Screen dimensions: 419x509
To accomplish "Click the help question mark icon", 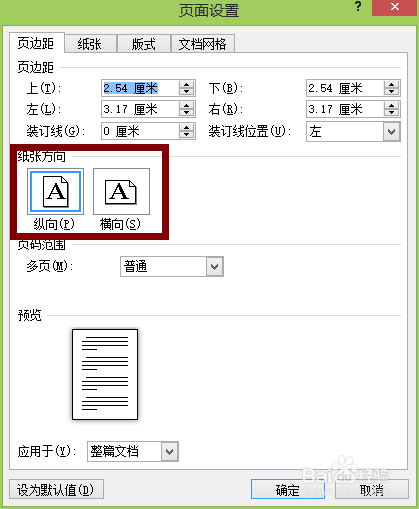I will (x=358, y=6).
